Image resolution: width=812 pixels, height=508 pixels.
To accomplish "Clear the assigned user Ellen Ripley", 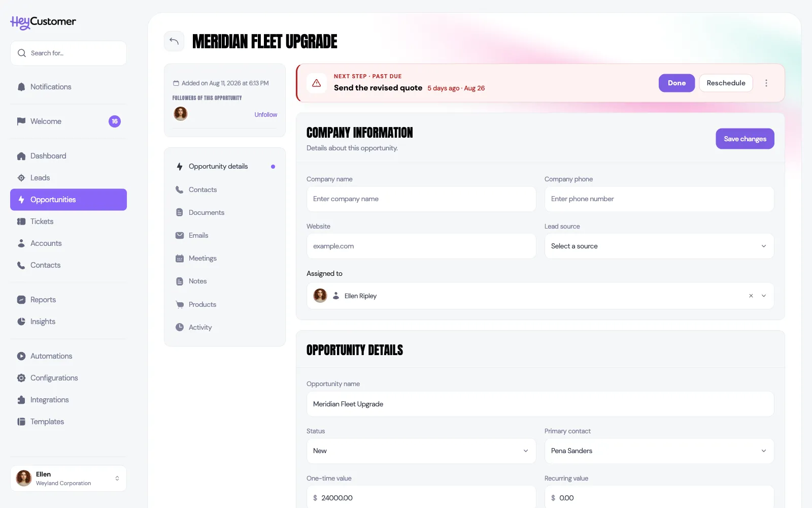I will (751, 296).
